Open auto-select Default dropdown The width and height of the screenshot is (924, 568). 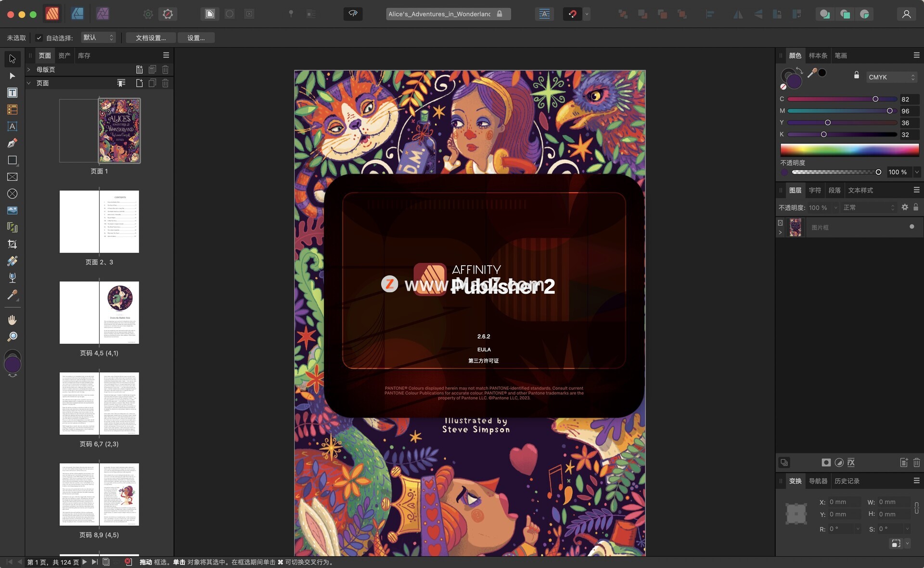tap(98, 38)
